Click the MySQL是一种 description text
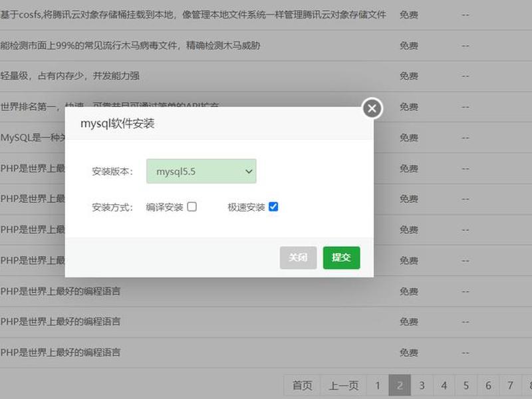The width and height of the screenshot is (532, 399). [x=33, y=138]
